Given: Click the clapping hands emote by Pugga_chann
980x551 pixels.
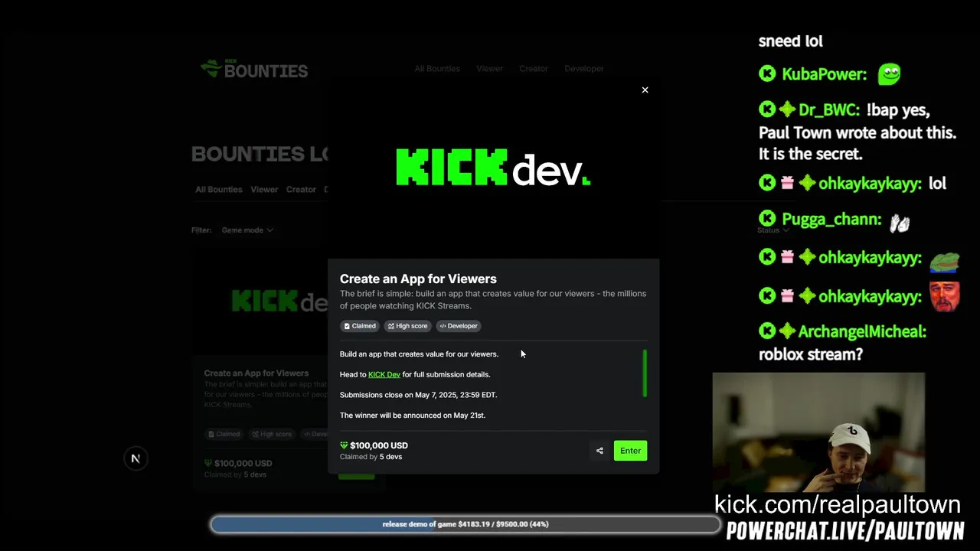Looking at the screenshot, I should (900, 222).
